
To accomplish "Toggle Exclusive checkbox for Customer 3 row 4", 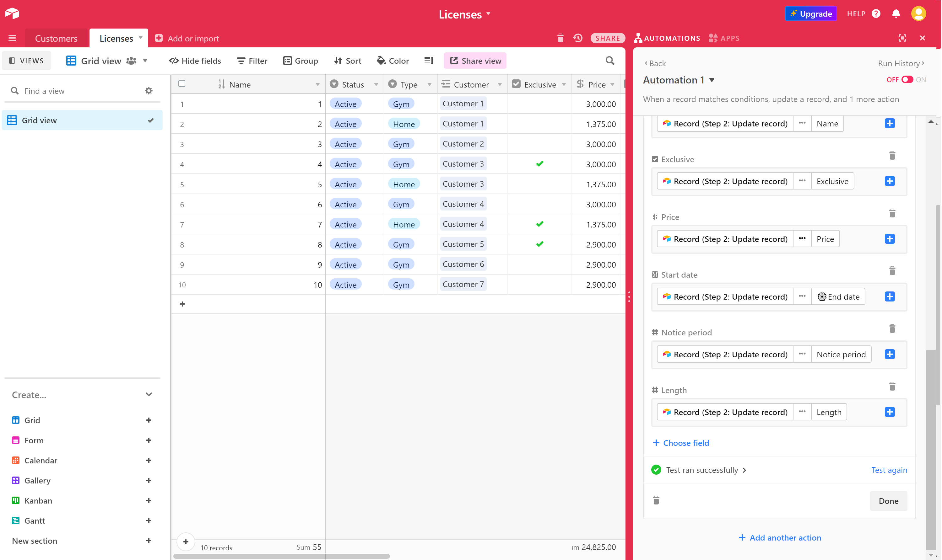I will point(540,164).
